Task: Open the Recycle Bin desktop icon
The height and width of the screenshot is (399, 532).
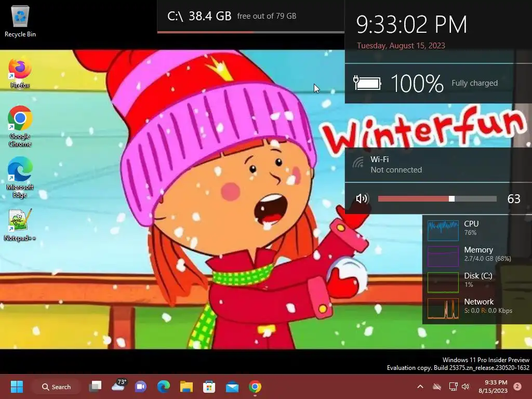Action: pos(20,21)
